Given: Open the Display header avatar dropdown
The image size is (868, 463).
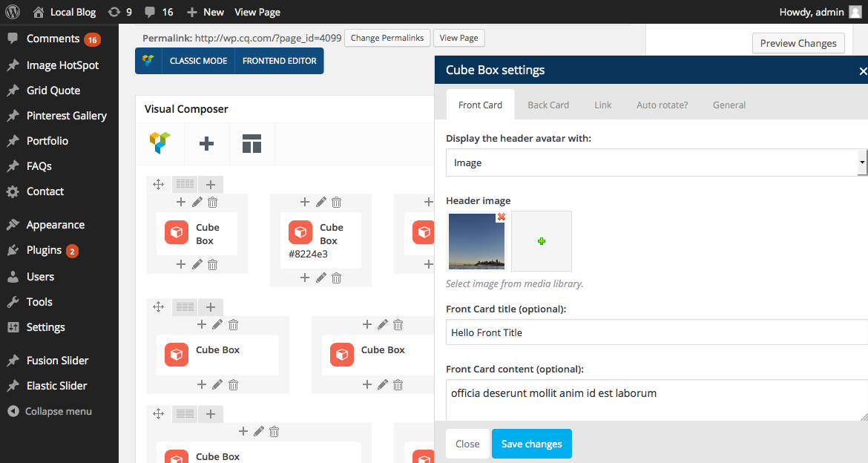Looking at the screenshot, I should coord(656,162).
